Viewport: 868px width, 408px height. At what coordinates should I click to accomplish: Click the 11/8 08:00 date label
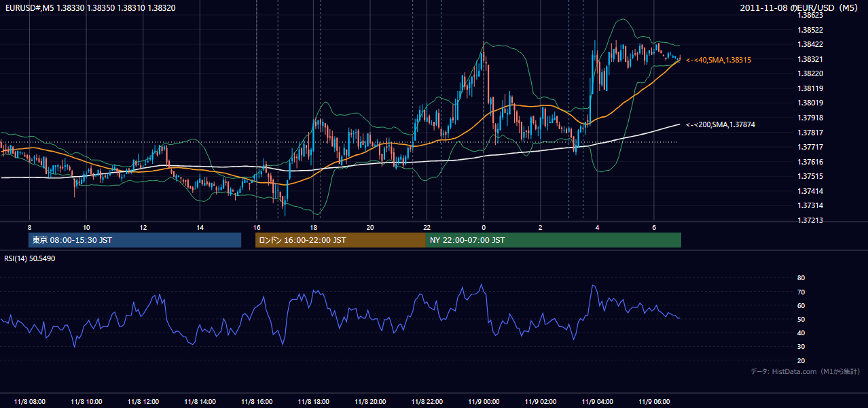[29, 402]
